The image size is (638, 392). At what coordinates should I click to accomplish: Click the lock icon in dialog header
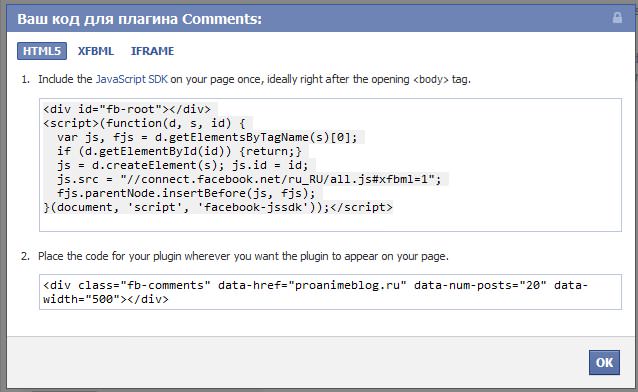(x=617, y=18)
